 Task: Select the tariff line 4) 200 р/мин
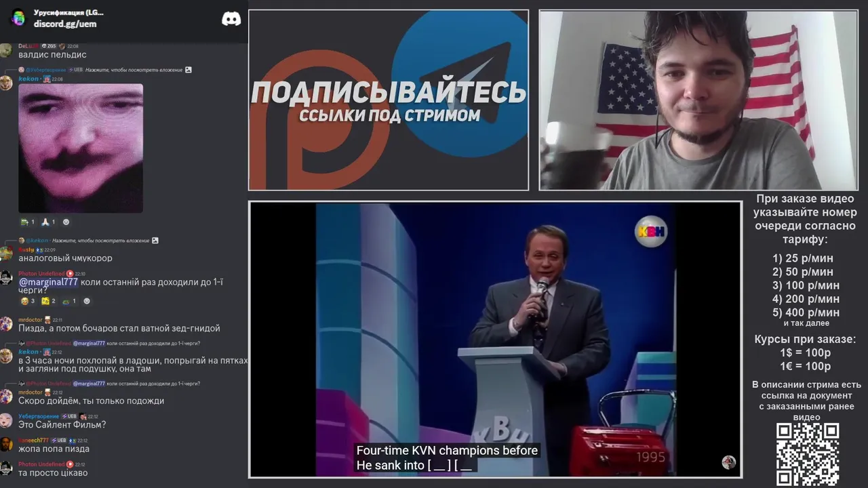tap(806, 299)
